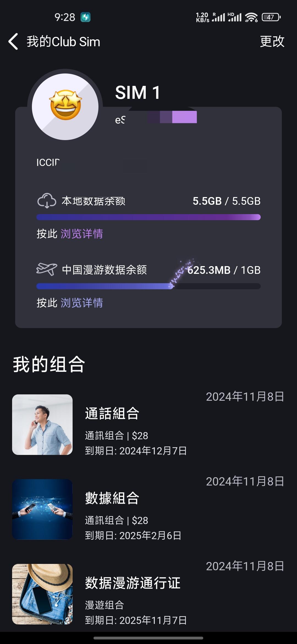This screenshot has width=297, height=644.
Task: Tap the back arrow icon
Action: tap(13, 42)
